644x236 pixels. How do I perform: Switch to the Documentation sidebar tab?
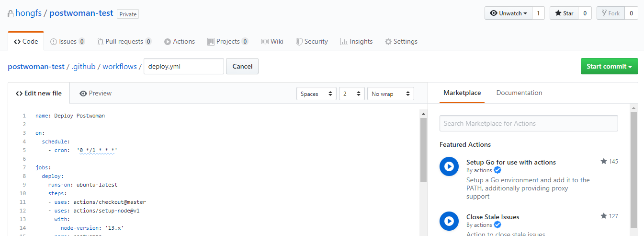coord(519,93)
